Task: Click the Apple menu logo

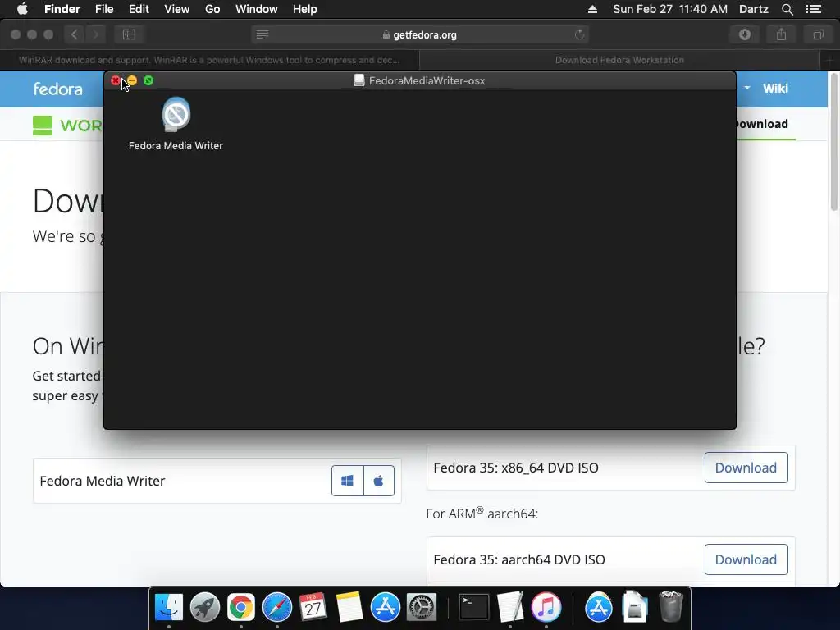Action: pyautogui.click(x=22, y=8)
